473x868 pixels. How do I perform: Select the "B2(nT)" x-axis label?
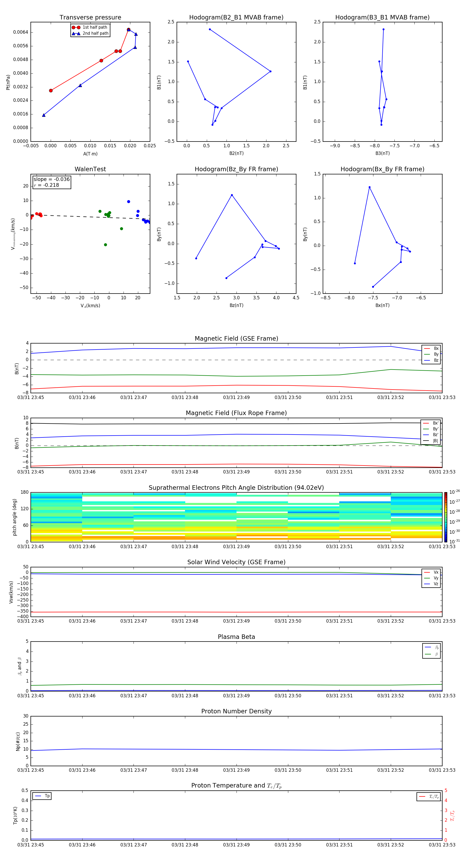point(236,153)
